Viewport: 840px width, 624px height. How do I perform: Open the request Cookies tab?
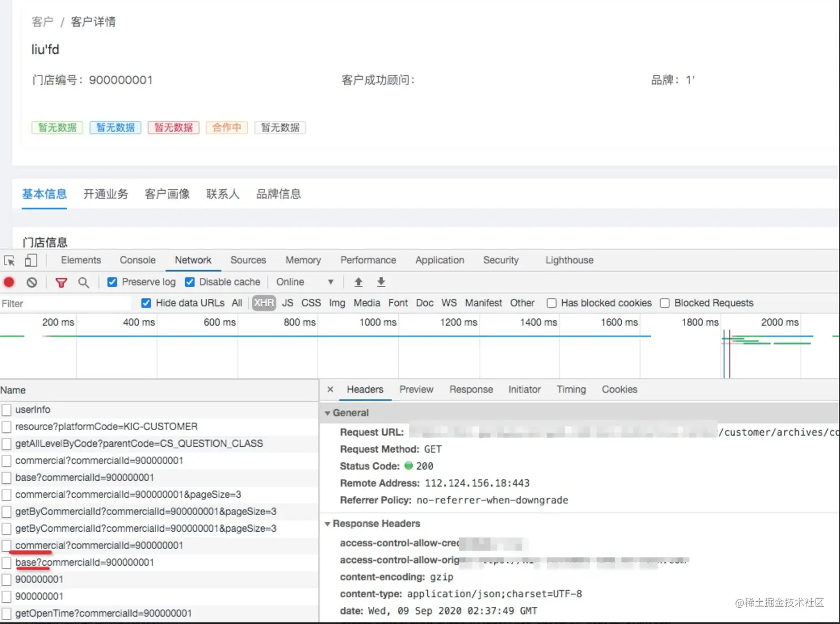(619, 390)
